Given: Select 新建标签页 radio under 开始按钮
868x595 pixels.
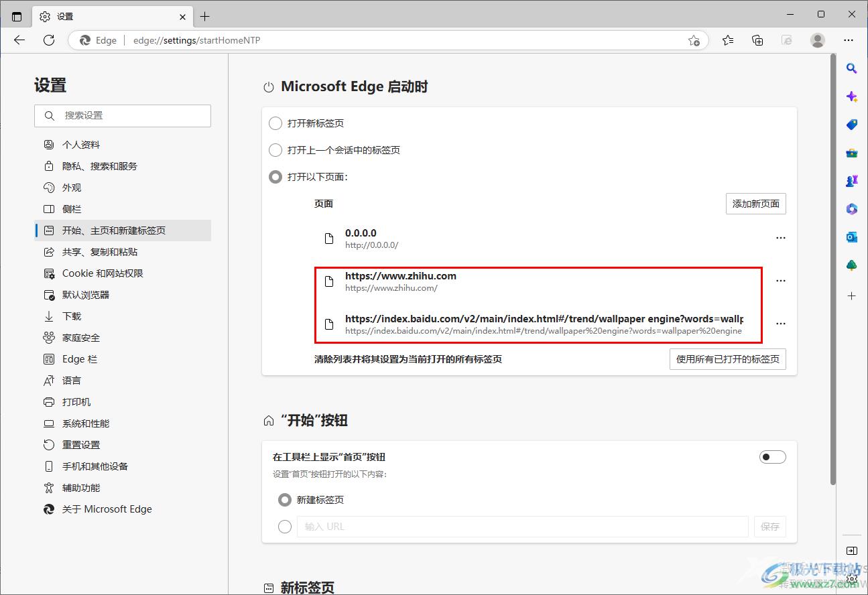Looking at the screenshot, I should point(285,500).
